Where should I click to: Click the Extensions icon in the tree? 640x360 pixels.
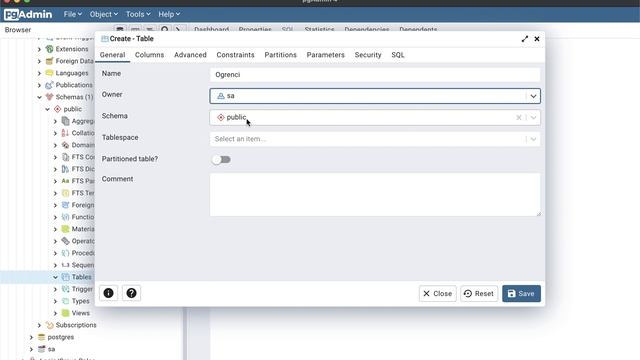click(x=49, y=49)
